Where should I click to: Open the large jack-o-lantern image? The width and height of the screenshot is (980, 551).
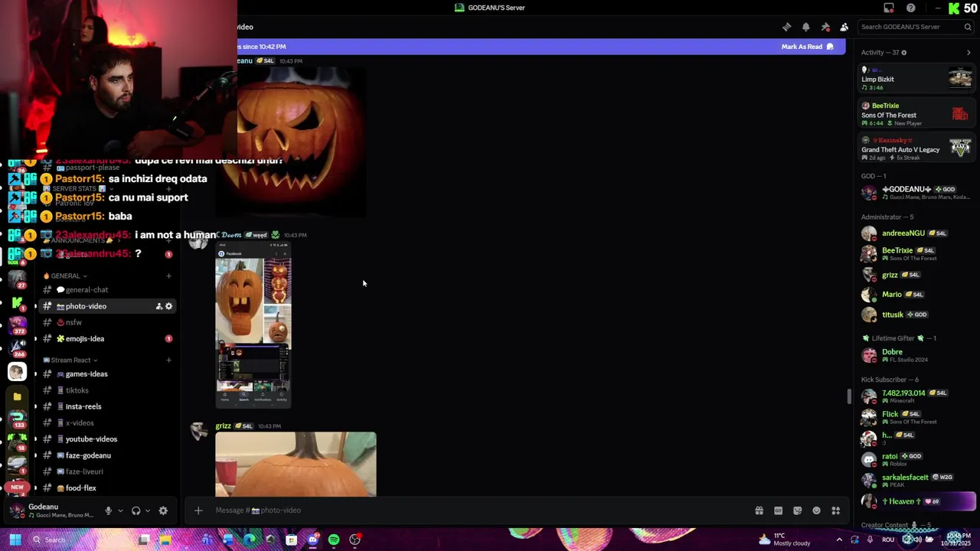point(291,142)
